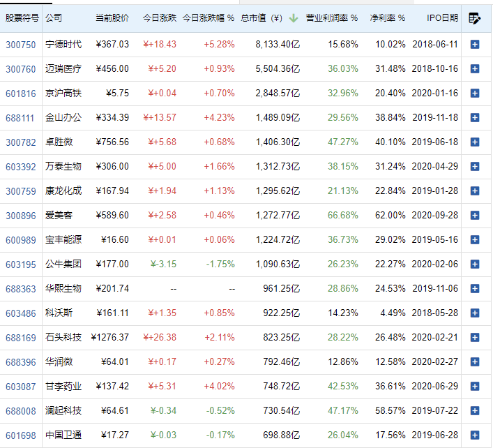
Task: Click IPO date 2020-09-28
Action: pyautogui.click(x=435, y=215)
